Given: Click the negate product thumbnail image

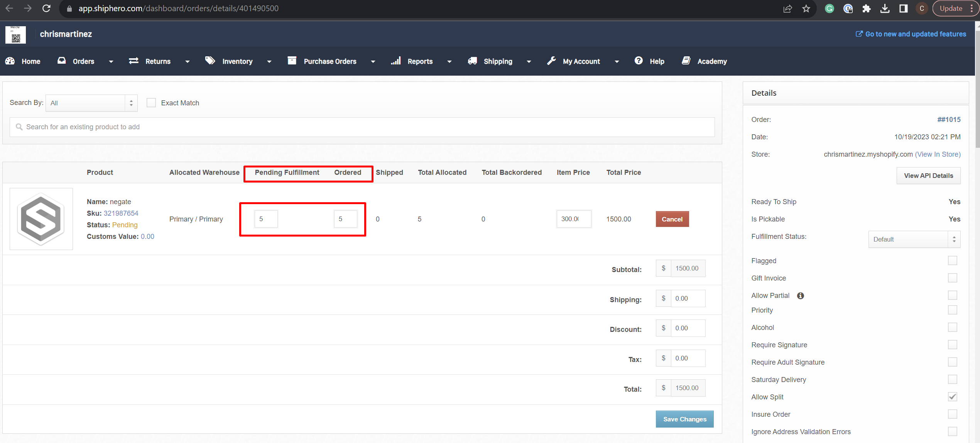Looking at the screenshot, I should click(41, 219).
